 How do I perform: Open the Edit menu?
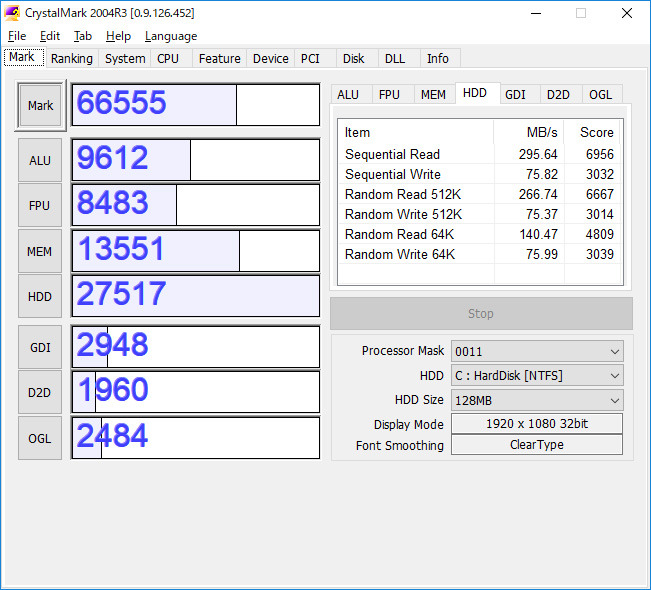tap(50, 36)
